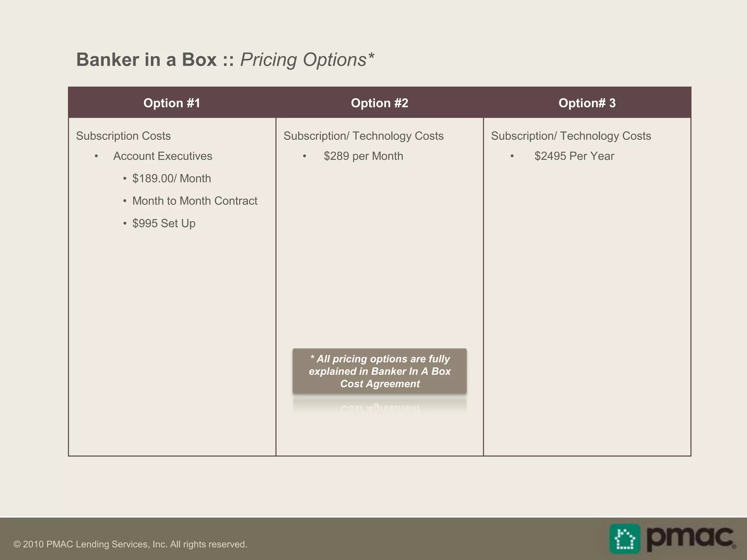Click the 'Option #2' column header
Viewport: 747px width, 560px height.
379,103
